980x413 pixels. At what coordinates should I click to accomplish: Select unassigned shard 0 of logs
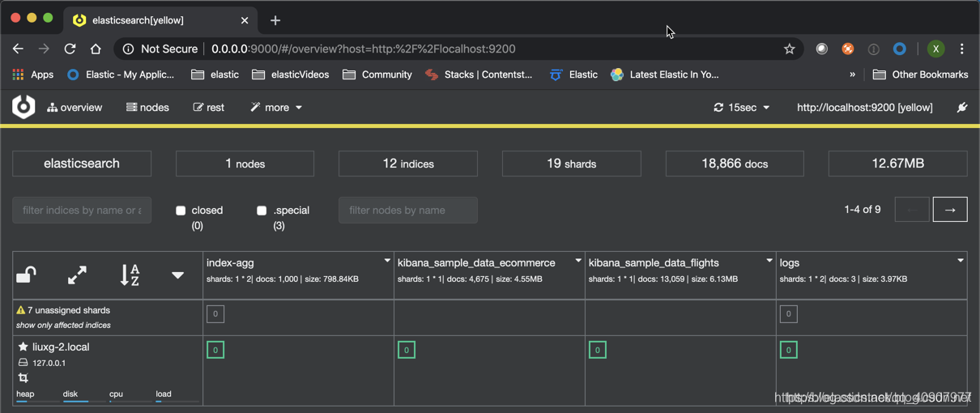point(788,314)
